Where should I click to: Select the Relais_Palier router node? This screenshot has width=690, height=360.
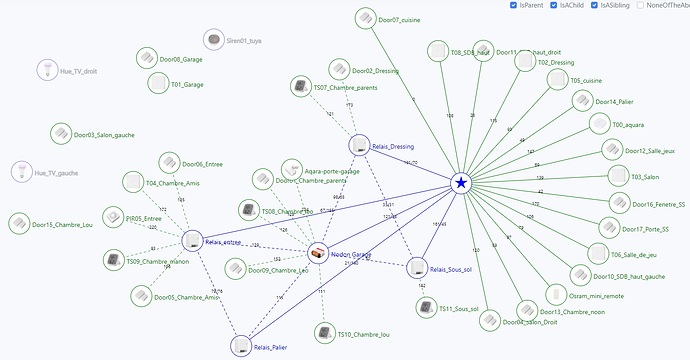[241, 346]
